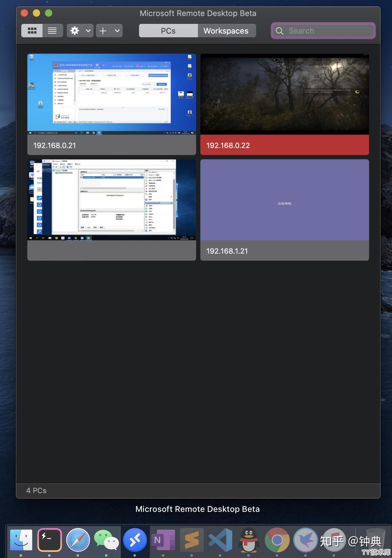
Task: Select the 192.168.1.21 label
Action: pyautogui.click(x=227, y=251)
